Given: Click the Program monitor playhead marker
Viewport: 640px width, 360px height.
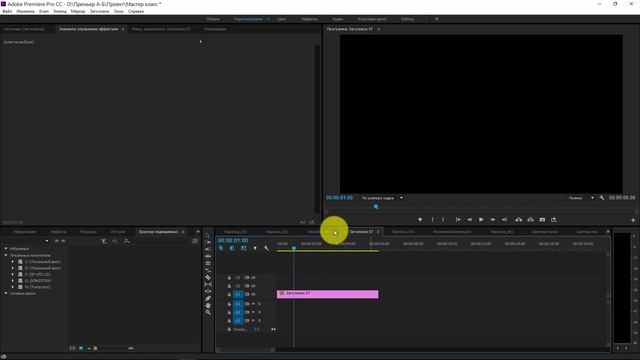Looking at the screenshot, I should (376, 207).
